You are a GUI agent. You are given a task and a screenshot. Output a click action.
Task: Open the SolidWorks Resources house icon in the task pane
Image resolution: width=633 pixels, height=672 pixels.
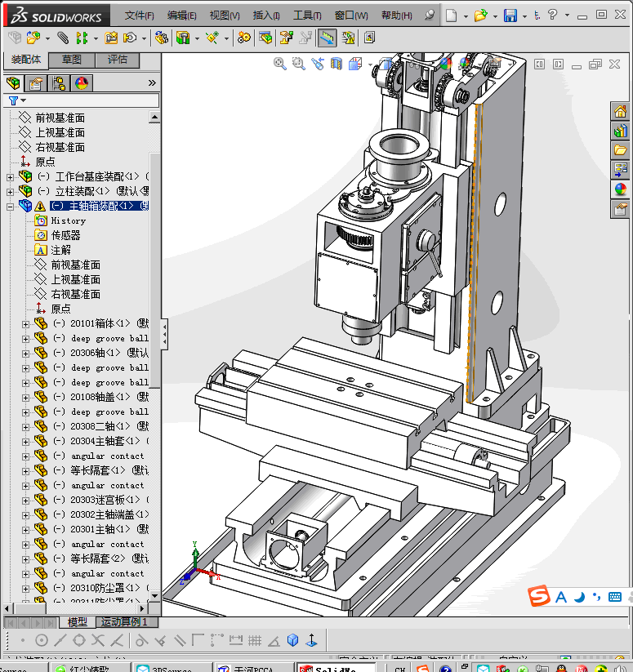pyautogui.click(x=620, y=111)
